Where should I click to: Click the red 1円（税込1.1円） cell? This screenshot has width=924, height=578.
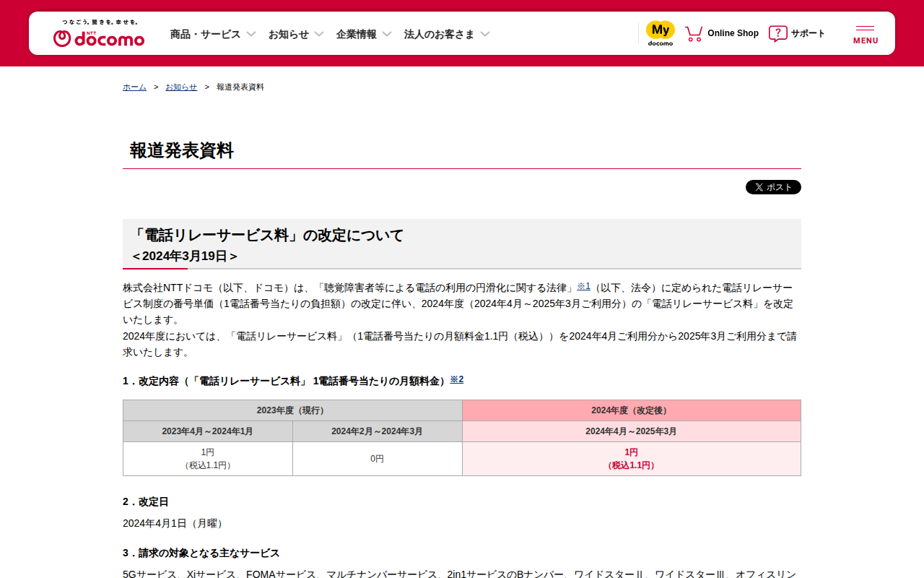632,459
